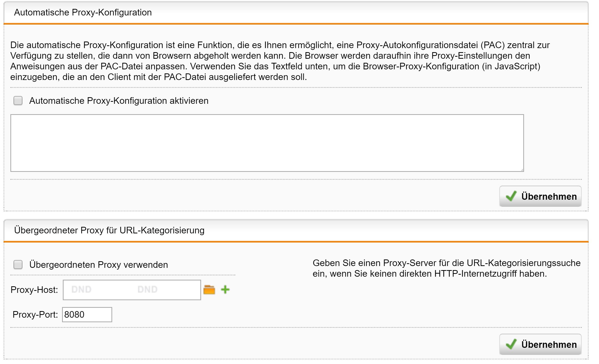
Task: Click the green checkmark in the PAC section's Übernehmen
Action: (511, 196)
